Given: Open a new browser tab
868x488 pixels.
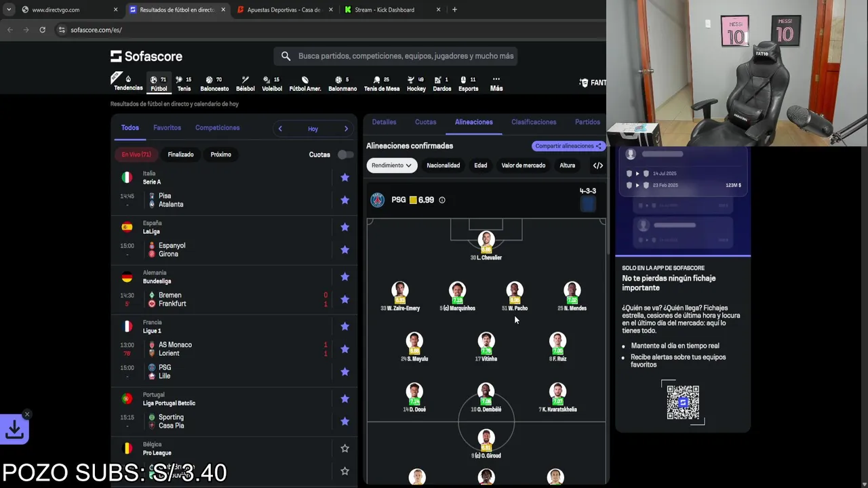Looking at the screenshot, I should pyautogui.click(x=454, y=9).
